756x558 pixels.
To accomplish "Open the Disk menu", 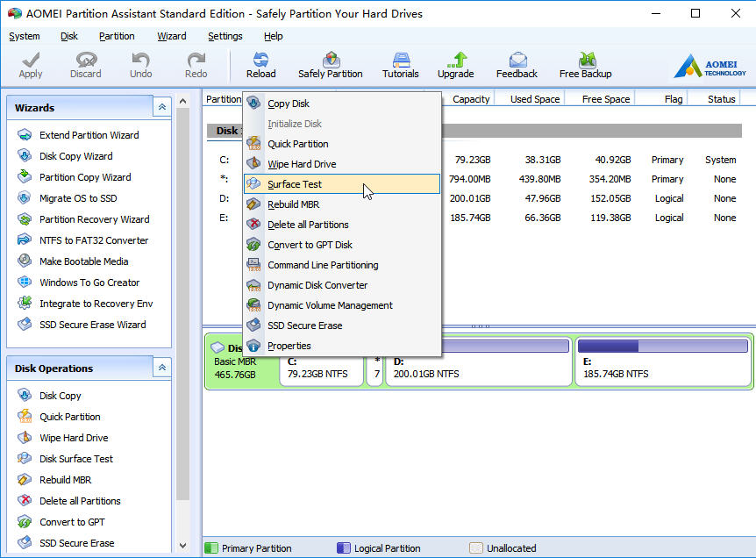I will [x=69, y=36].
